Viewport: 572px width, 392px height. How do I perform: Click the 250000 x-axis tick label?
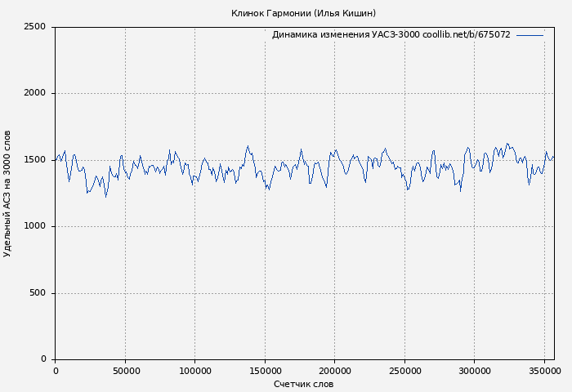point(404,371)
